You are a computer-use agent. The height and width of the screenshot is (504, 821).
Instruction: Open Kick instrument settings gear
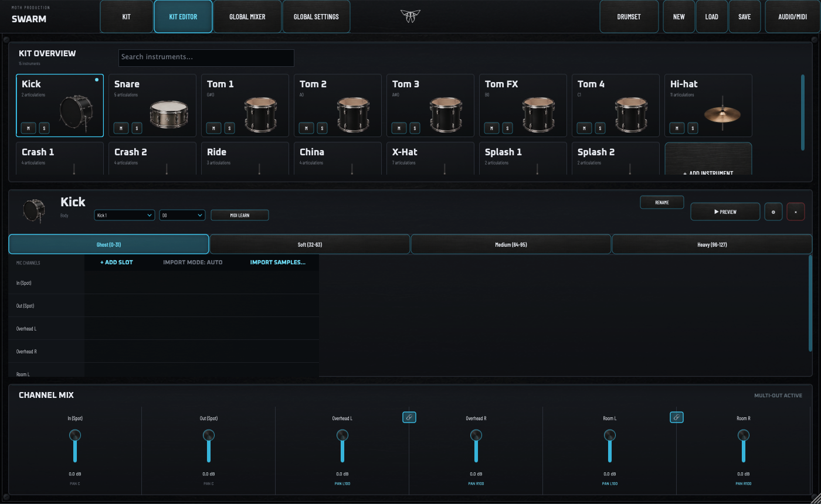click(773, 212)
